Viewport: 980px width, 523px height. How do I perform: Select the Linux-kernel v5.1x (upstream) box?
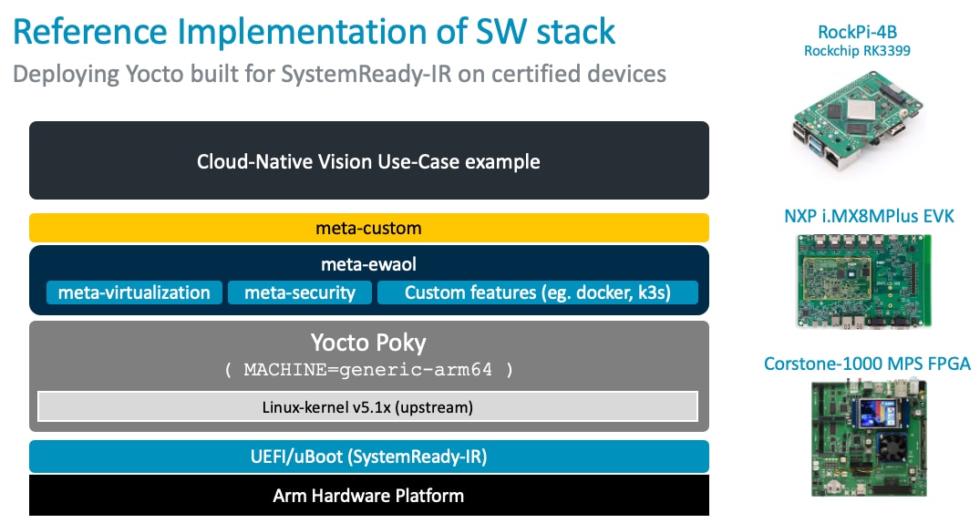367,405
